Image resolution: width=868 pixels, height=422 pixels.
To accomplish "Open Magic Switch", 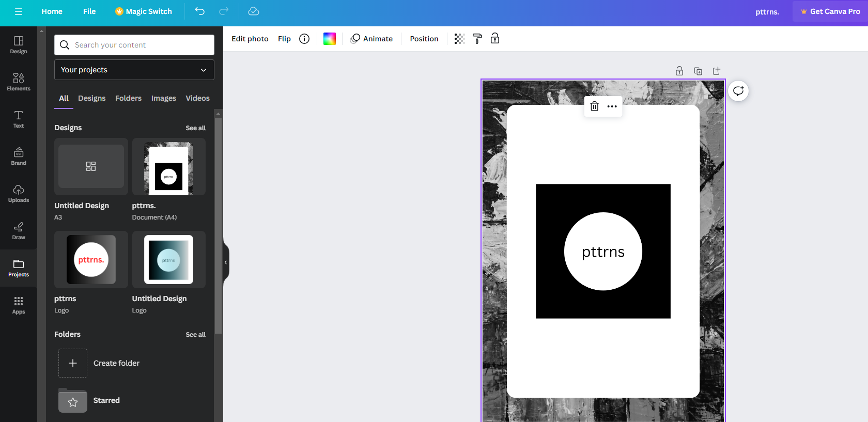I will (x=144, y=11).
